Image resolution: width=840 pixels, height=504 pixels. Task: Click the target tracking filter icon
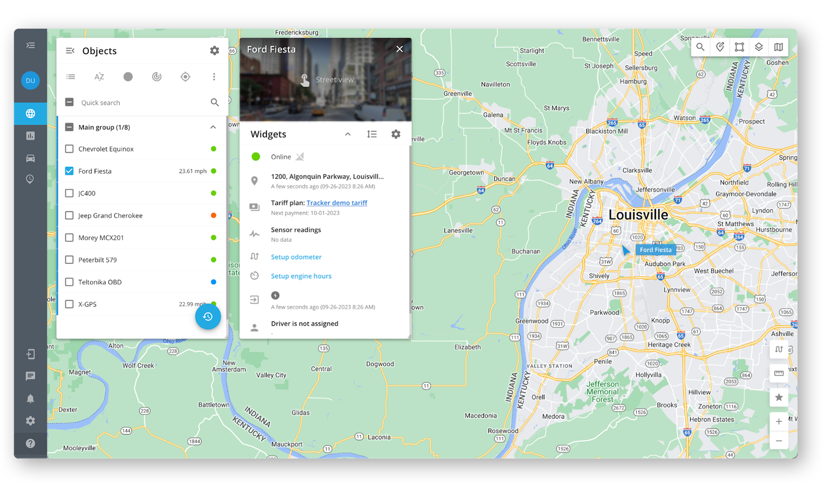(x=185, y=77)
